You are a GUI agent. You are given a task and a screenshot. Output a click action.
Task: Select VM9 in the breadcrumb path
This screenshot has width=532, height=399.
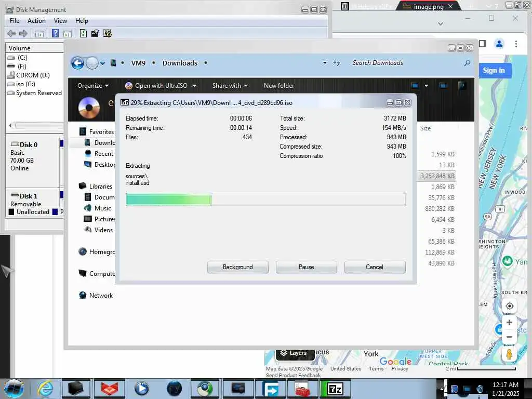138,63
